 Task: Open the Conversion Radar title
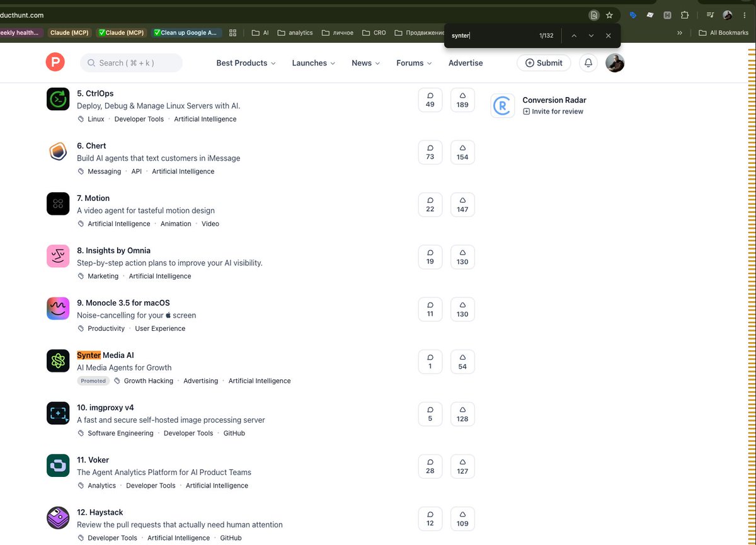coord(554,100)
